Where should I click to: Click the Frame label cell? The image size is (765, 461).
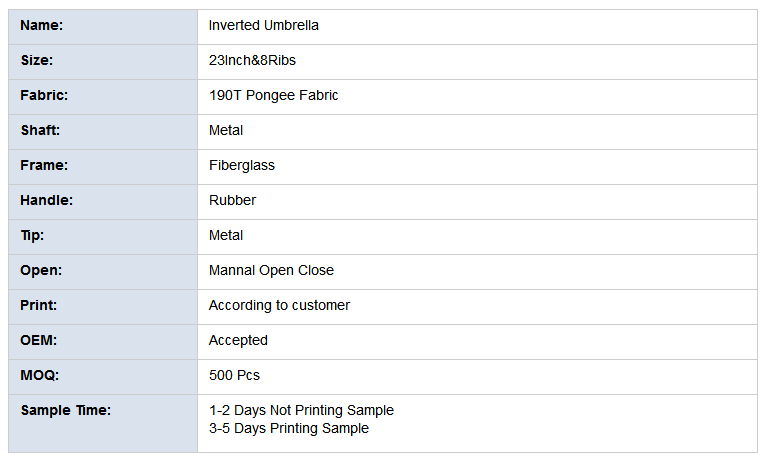(x=103, y=167)
